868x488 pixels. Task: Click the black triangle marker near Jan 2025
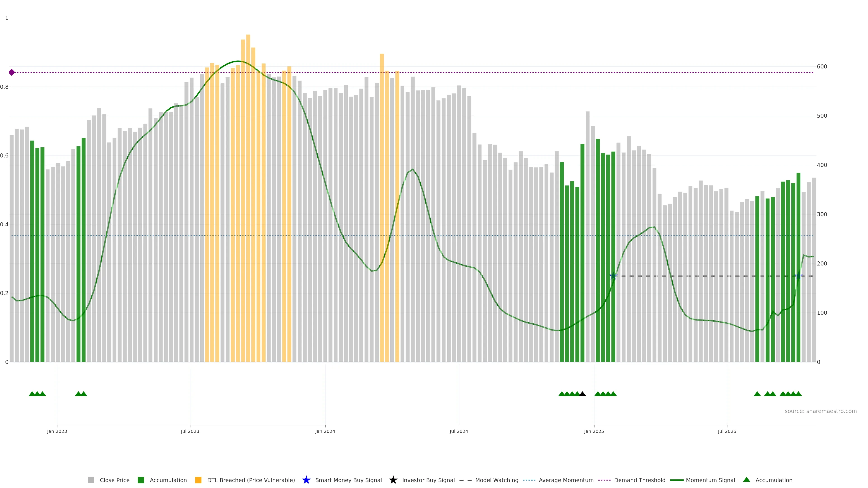pyautogui.click(x=582, y=394)
